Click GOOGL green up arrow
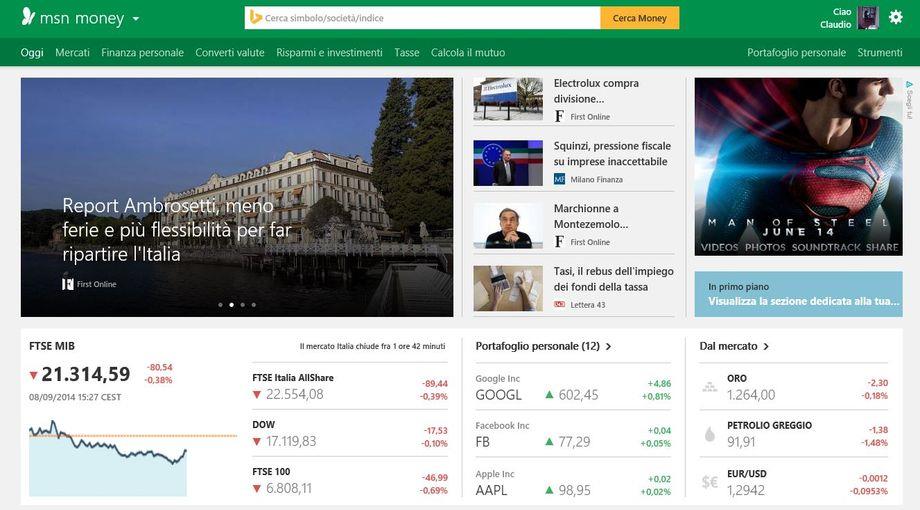This screenshot has width=920, height=510. pos(549,395)
